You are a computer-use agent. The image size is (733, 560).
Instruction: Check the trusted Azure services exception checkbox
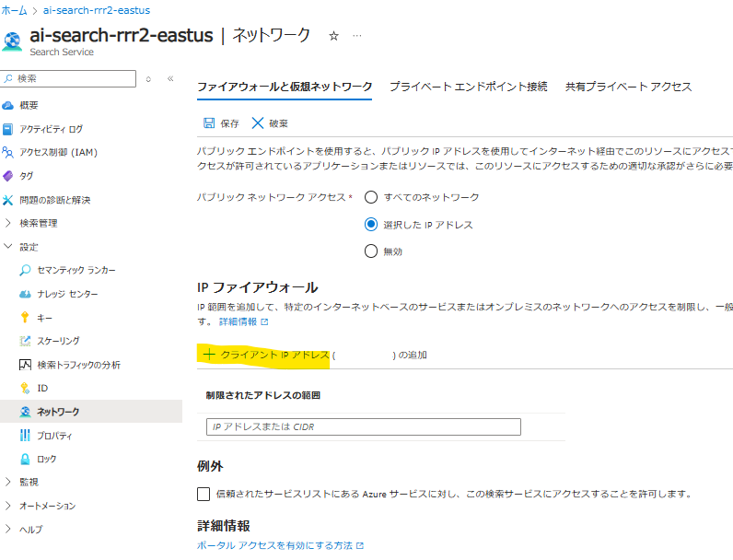(204, 494)
